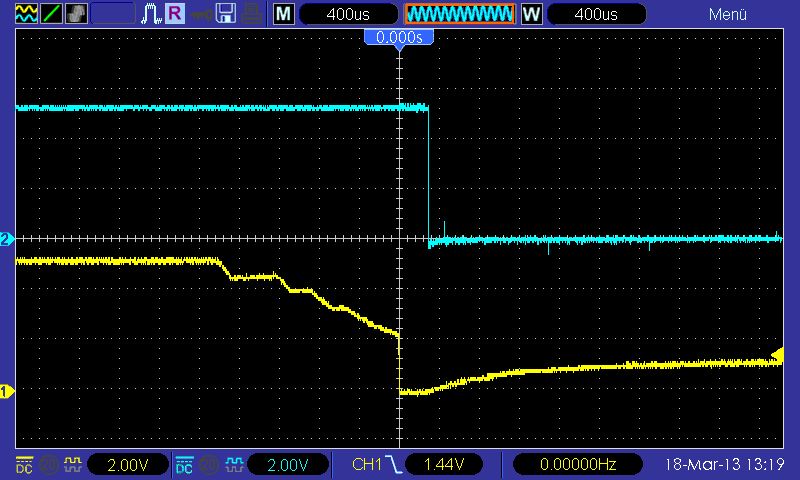Click the falling edge trigger slope symbol
The height and width of the screenshot is (480, 800).
[x=397, y=464]
